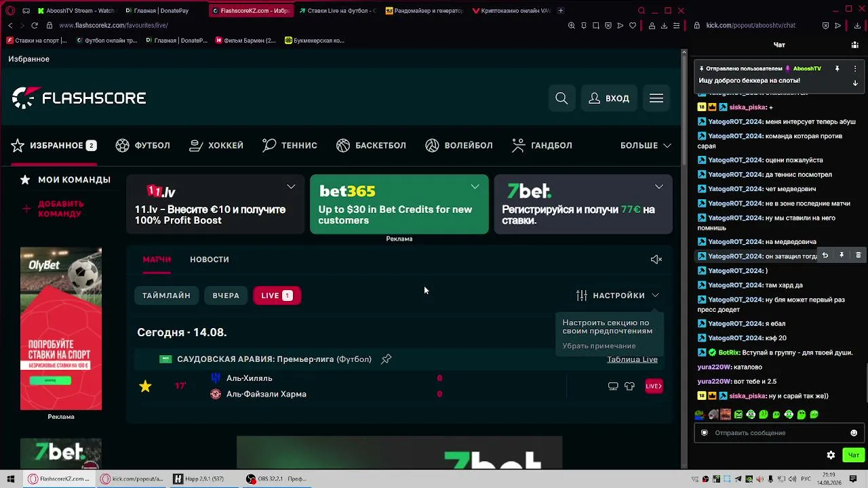Open emoji picker in Kick chat
Image resolution: width=868 pixels, height=488 pixels.
click(854, 433)
